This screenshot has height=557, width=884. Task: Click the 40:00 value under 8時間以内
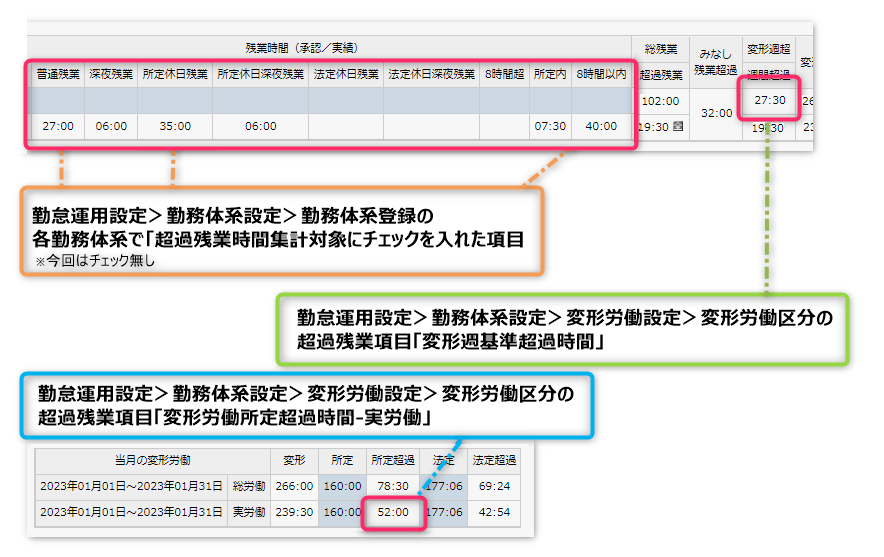(x=601, y=126)
